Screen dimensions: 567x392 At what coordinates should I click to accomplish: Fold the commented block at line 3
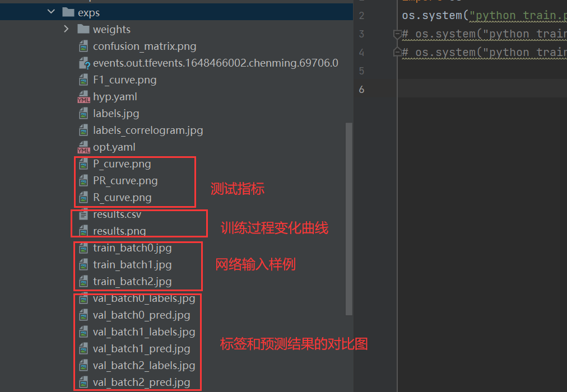[x=397, y=34]
